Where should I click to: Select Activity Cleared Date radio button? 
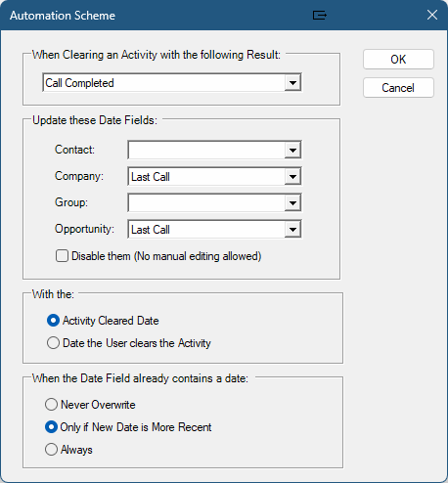(x=53, y=321)
